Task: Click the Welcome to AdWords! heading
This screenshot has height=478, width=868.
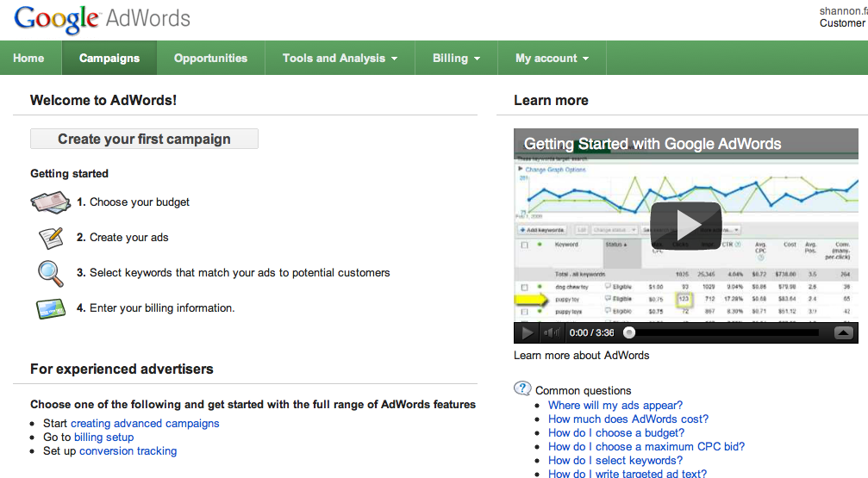Action: pos(103,100)
